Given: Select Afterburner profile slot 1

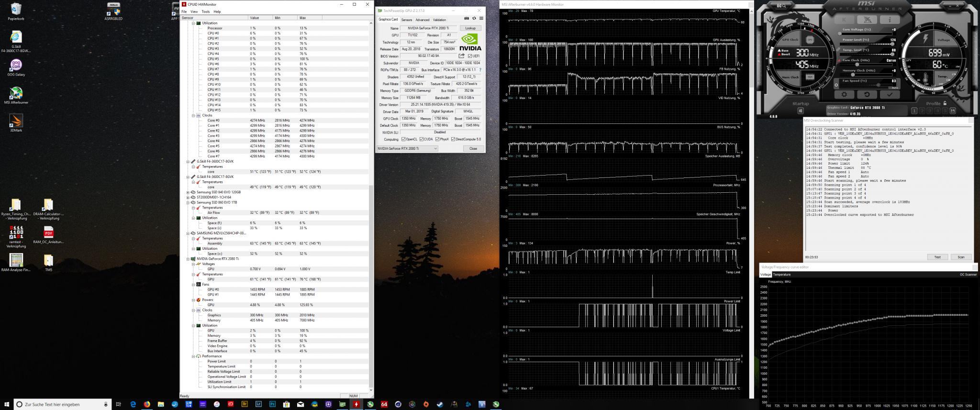Looking at the screenshot, I should coord(914,111).
